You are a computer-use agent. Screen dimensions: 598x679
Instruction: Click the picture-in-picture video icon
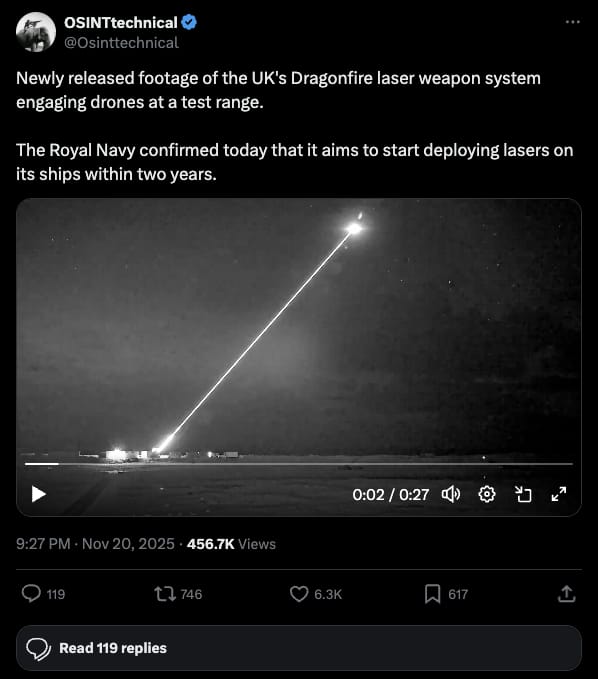(523, 494)
